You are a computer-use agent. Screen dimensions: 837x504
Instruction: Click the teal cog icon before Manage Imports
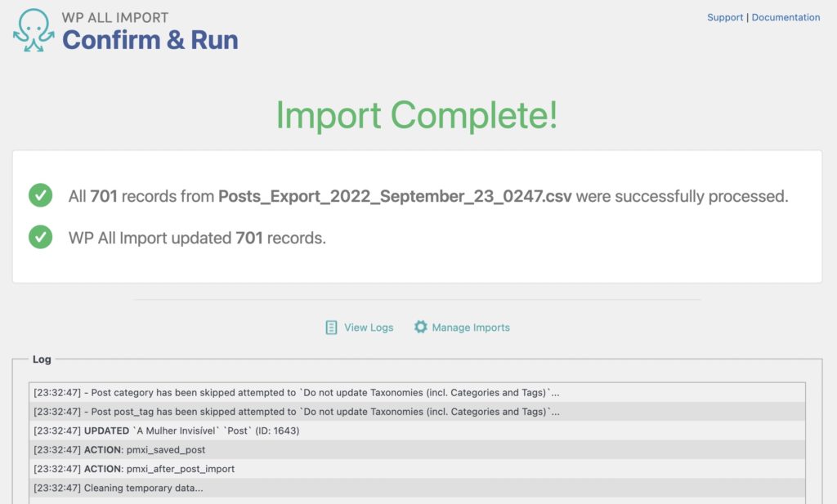point(421,327)
